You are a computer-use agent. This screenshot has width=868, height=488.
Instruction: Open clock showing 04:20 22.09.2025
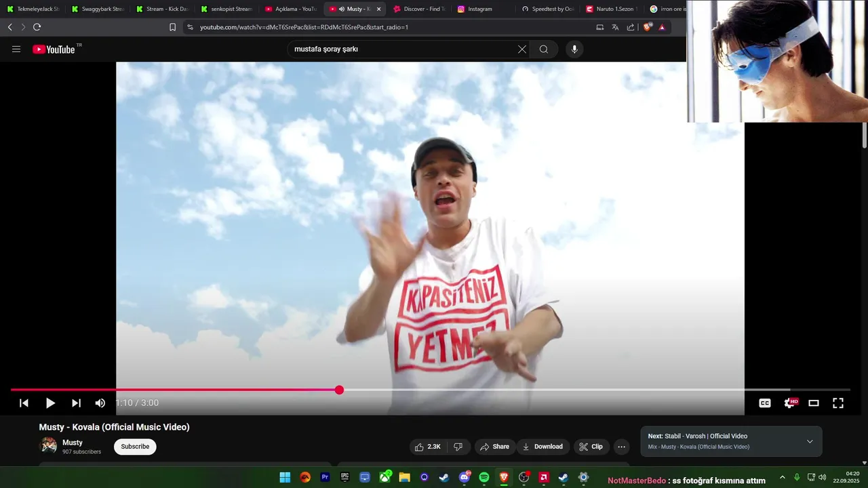coord(848,477)
